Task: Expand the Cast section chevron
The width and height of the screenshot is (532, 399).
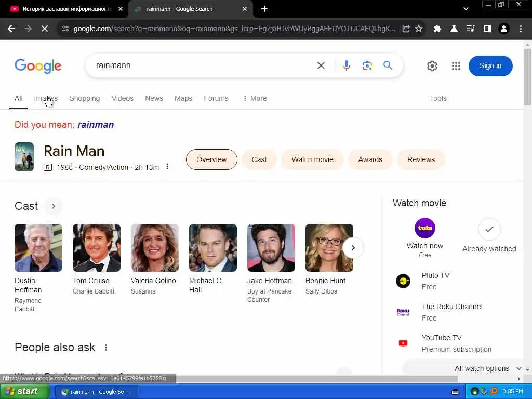Action: pos(54,206)
